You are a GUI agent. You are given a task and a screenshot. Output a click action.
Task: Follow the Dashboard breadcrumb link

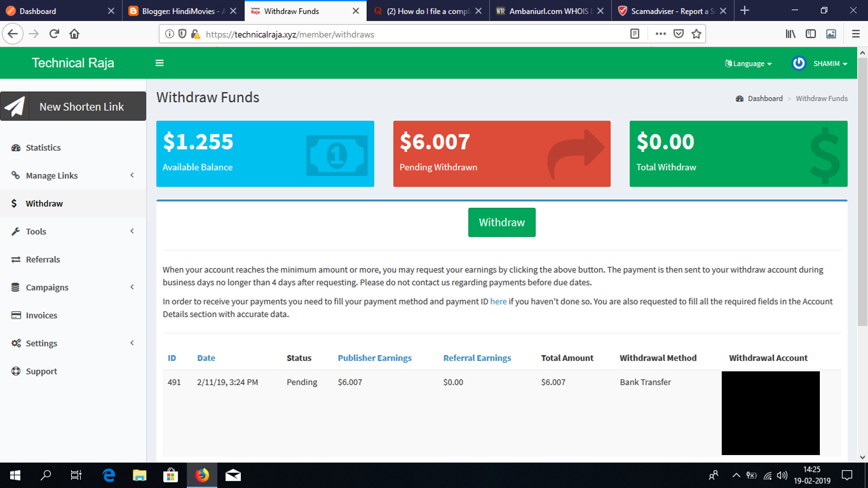coord(765,98)
